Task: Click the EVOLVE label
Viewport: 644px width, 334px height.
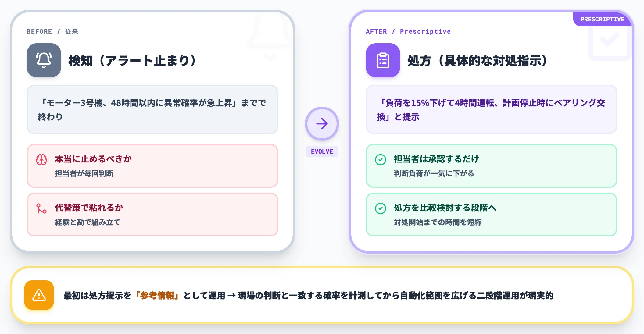Action: pyautogui.click(x=322, y=151)
